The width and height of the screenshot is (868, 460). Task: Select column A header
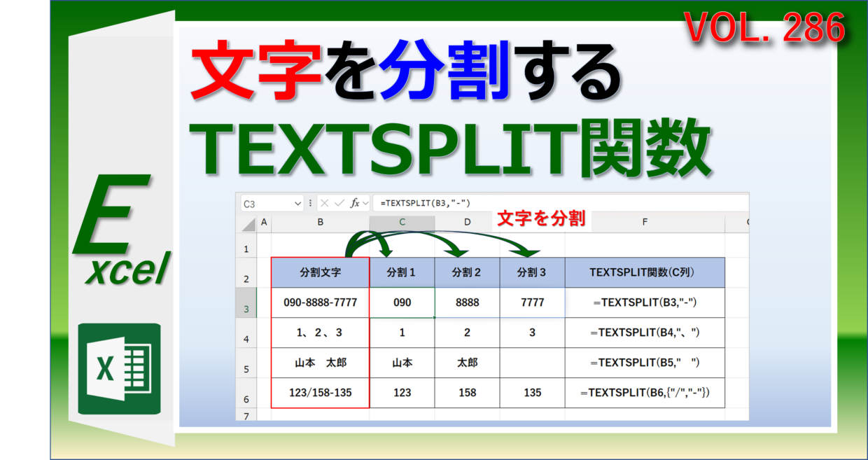click(x=264, y=223)
